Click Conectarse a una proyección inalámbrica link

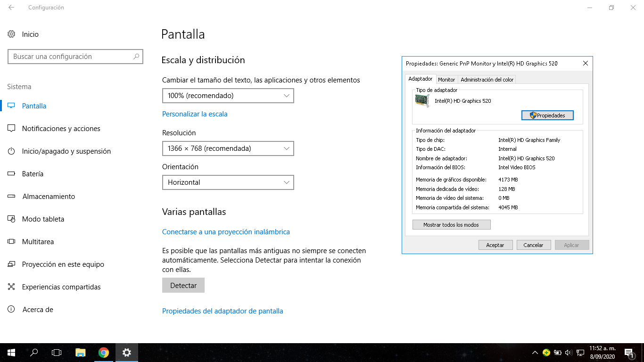click(x=226, y=232)
